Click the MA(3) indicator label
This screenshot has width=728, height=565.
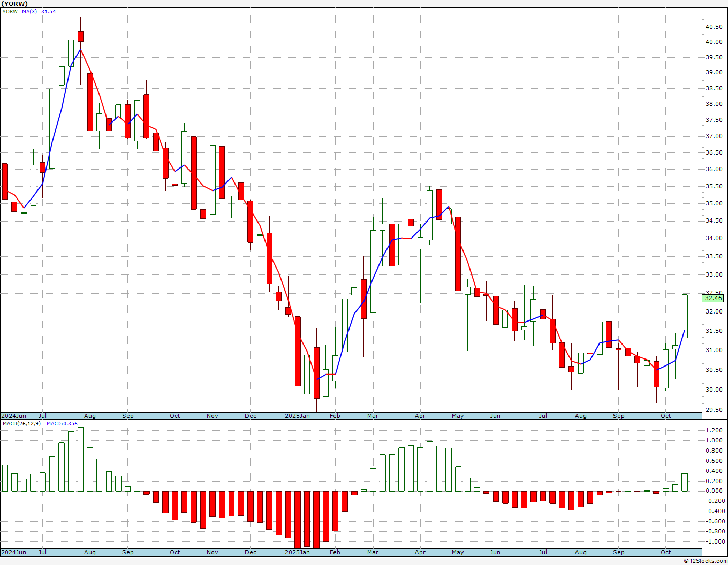tap(29, 12)
